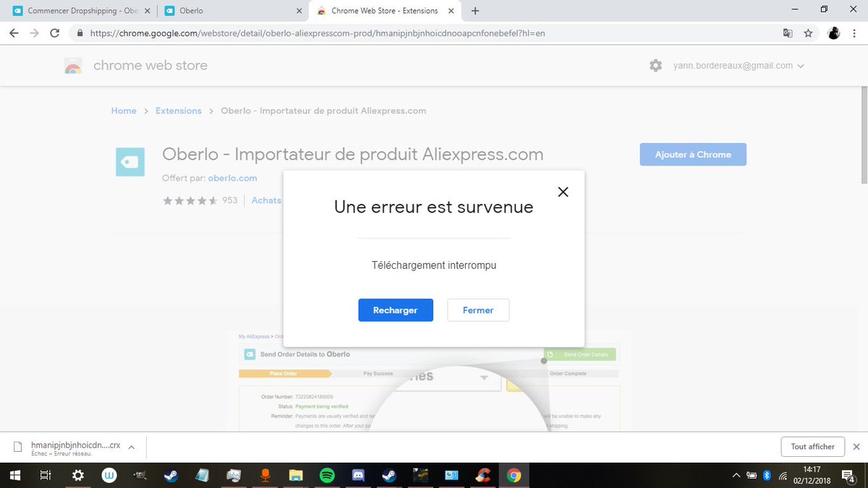This screenshot has height=488, width=868.
Task: Click the Fermer button in the error dialog
Action: pos(478,310)
